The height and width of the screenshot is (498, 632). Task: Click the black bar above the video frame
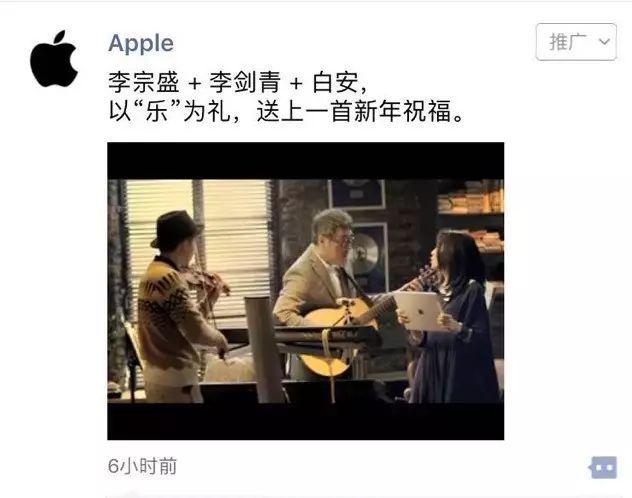tap(306, 161)
